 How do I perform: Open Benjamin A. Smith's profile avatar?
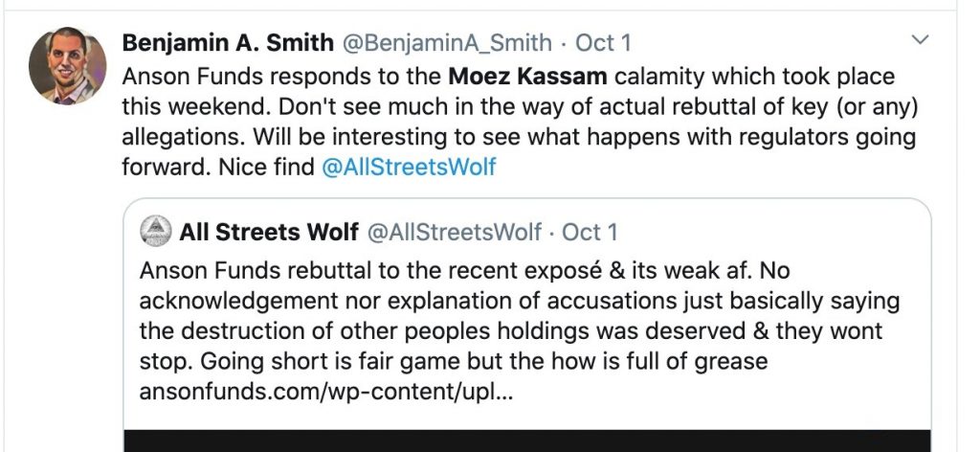point(67,65)
